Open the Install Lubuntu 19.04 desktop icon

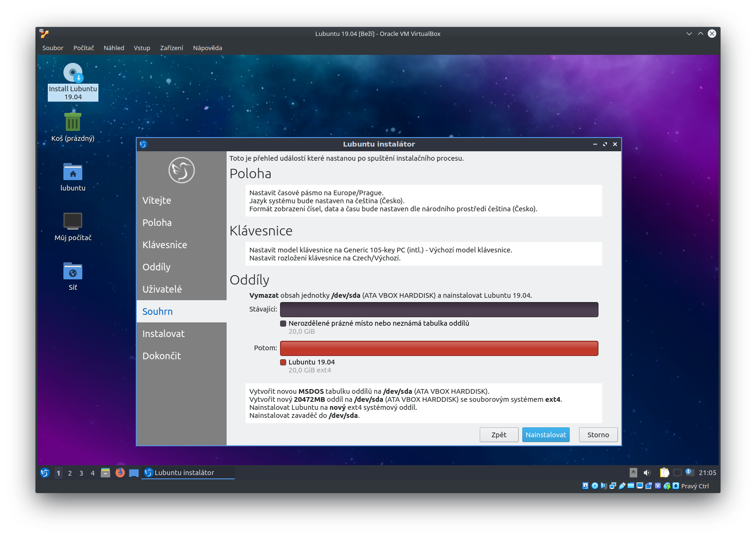[73, 82]
